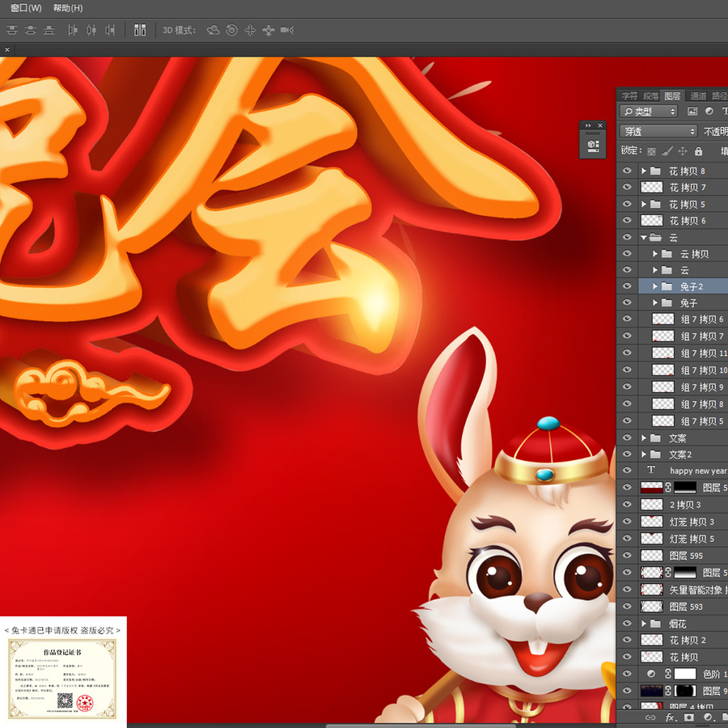
Task: Click the auto-align layers icon
Action: (140, 30)
